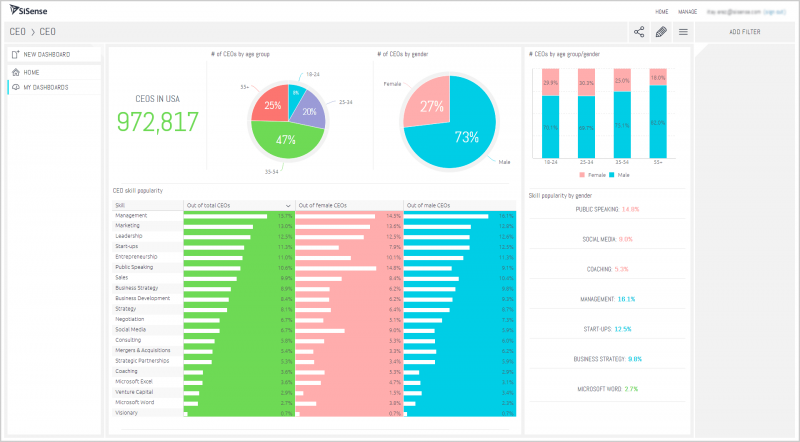This screenshot has width=800, height=442.
Task: Click the My Dashboards icon in sidebar
Action: [x=15, y=88]
